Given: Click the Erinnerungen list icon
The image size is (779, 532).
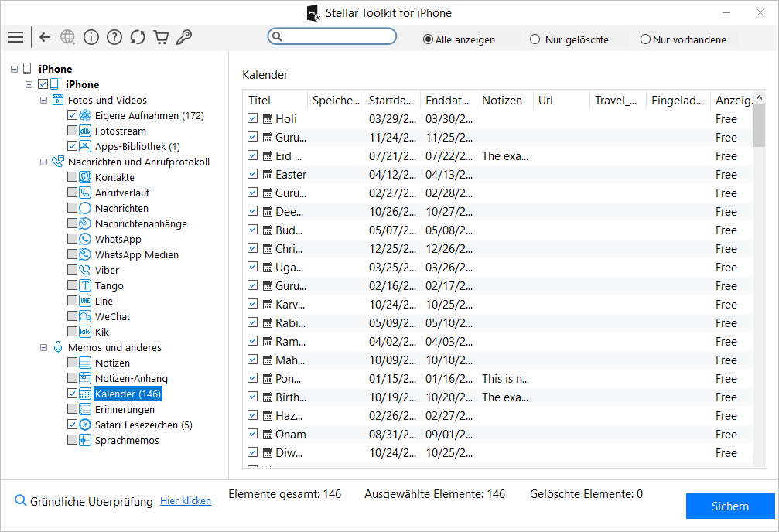Looking at the screenshot, I should coord(85,409).
